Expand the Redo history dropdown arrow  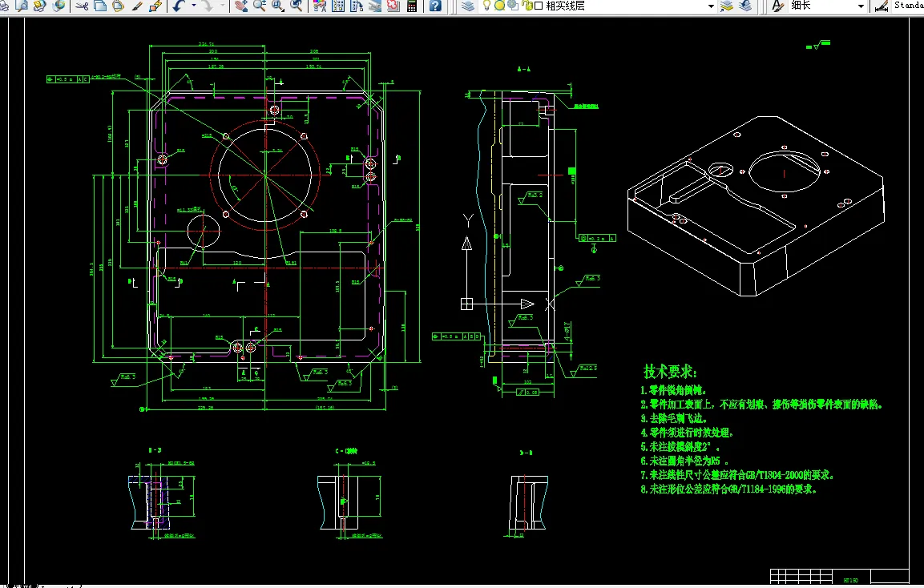point(222,6)
